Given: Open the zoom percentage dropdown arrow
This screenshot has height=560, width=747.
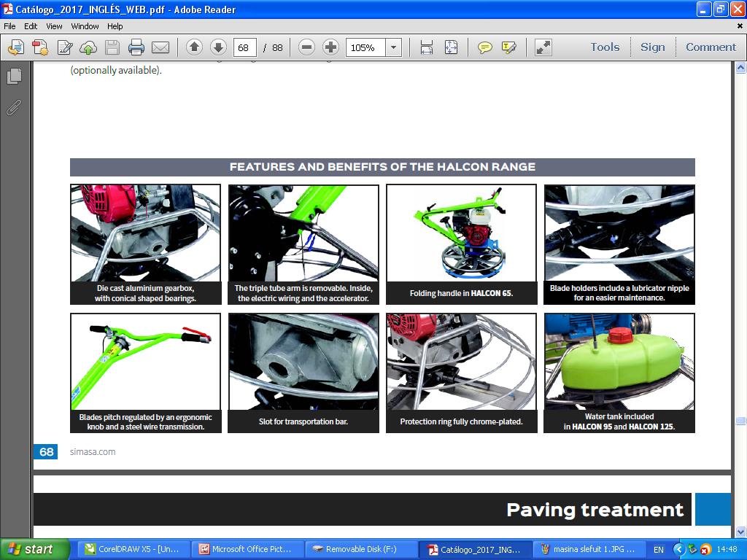Looking at the screenshot, I should point(393,47).
